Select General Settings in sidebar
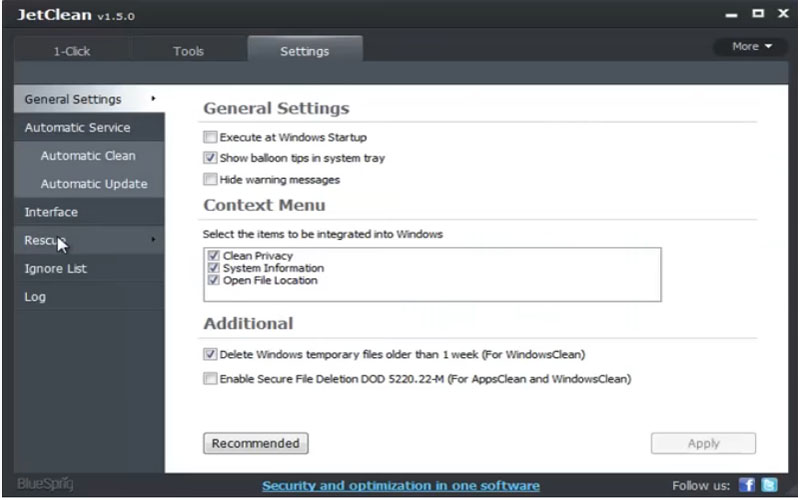This screenshot has height=500, width=800. [x=89, y=99]
